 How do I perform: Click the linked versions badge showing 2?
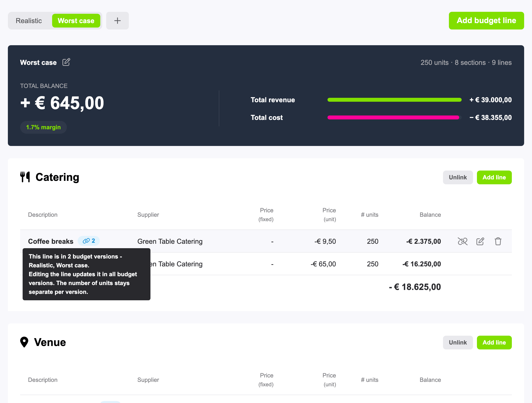[89, 241]
